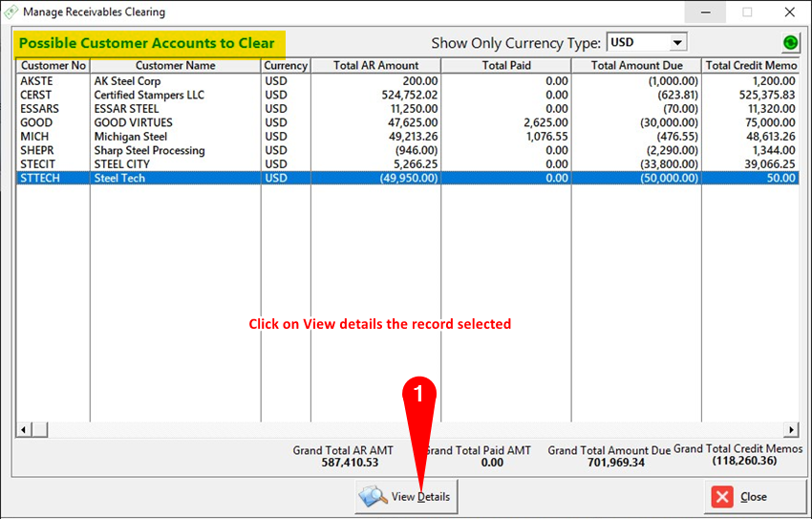Select the SHEPR customer number
The image size is (812, 519).
coord(36,151)
